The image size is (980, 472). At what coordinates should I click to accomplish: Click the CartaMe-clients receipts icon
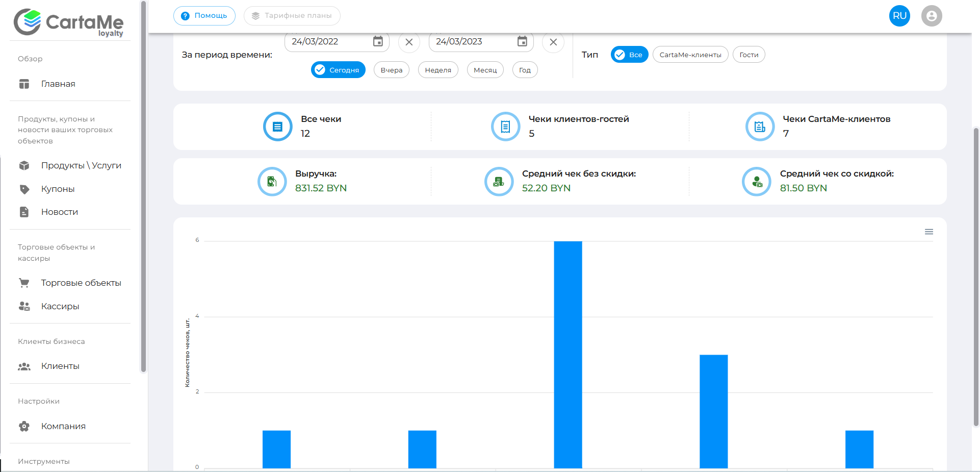[x=760, y=127]
